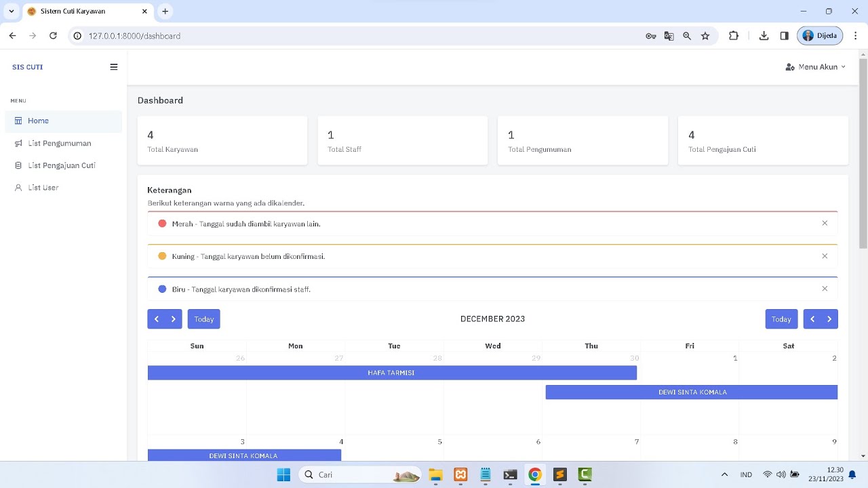
Task: Open Chrome downloads icon
Action: point(764,36)
